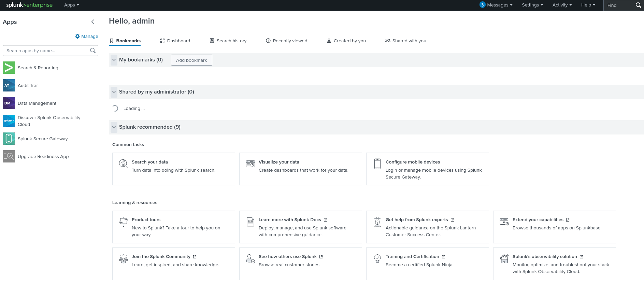Click the Audit Trail app icon
Image resolution: width=644 pixels, height=284 pixels.
pyautogui.click(x=9, y=85)
